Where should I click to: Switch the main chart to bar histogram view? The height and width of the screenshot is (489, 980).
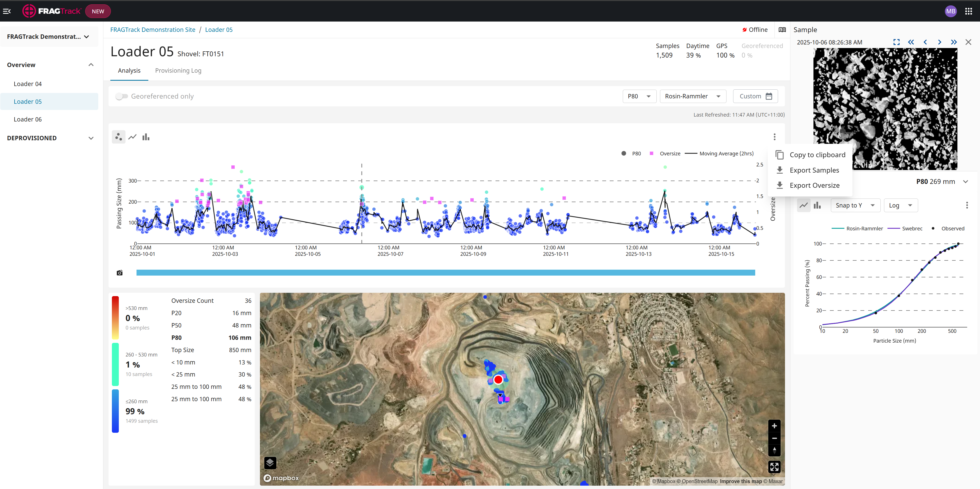click(x=146, y=137)
